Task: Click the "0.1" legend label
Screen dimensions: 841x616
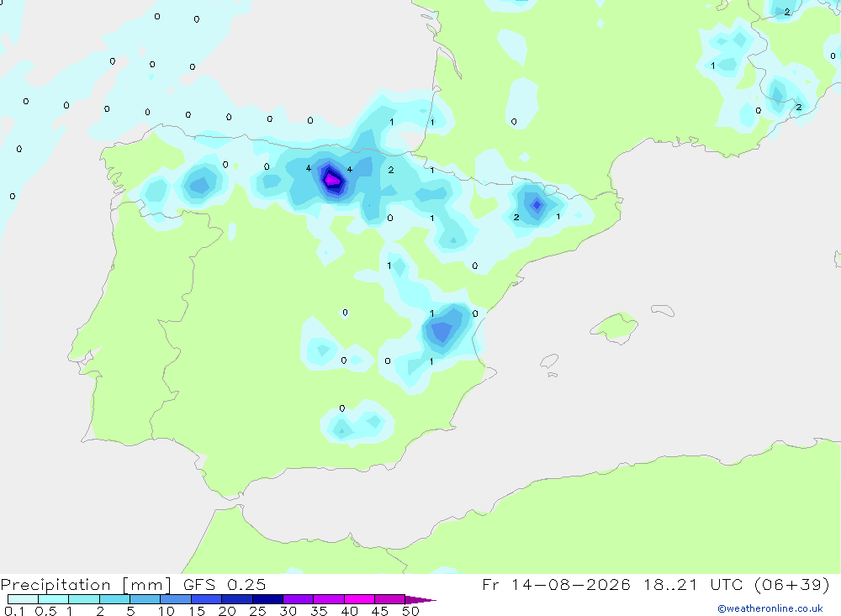Action: [14, 611]
